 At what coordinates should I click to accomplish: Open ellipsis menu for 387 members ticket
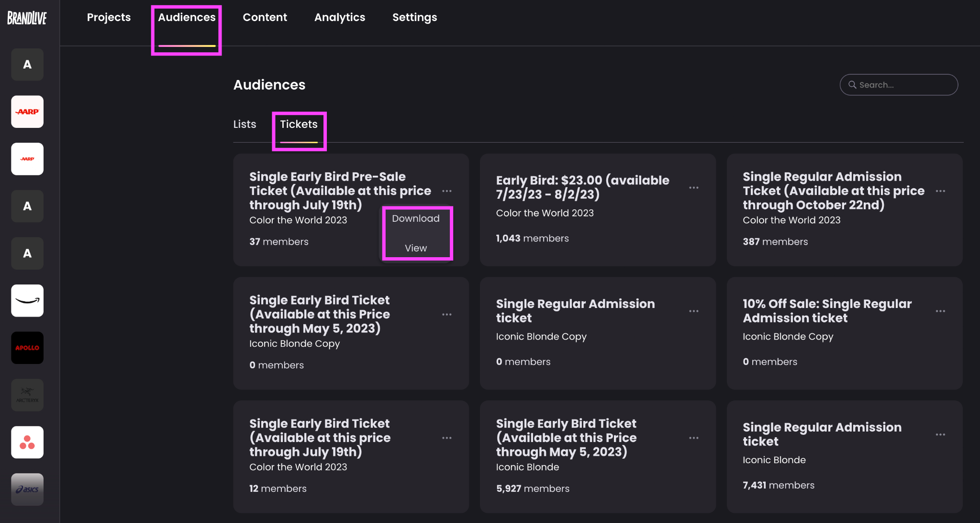[x=940, y=191]
